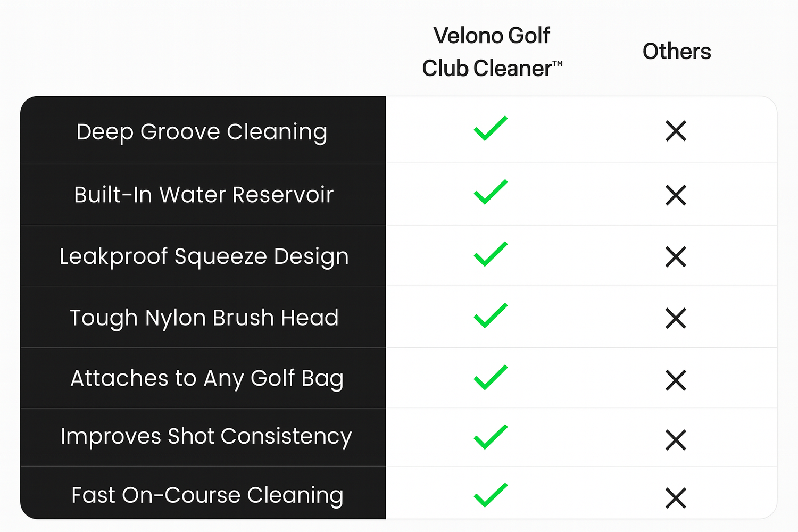798x532 pixels.
Task: Click the X mark for Fast On-Course Cleaning
Action: [676, 498]
